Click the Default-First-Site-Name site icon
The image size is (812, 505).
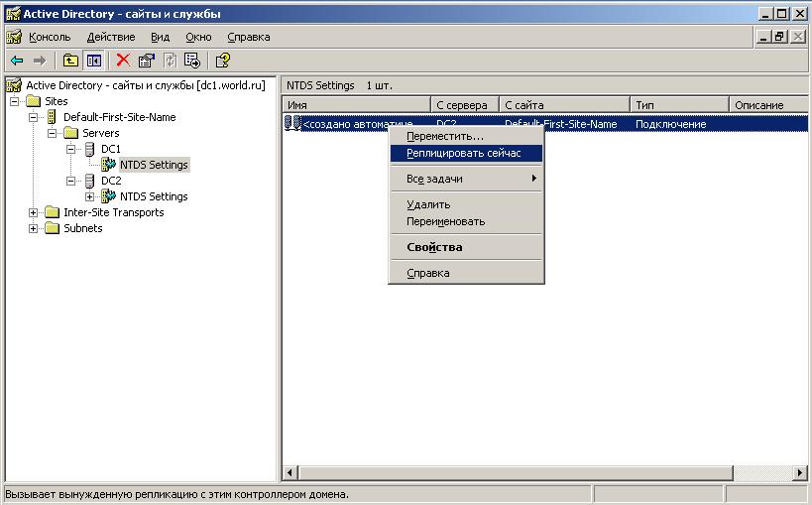pyautogui.click(x=52, y=117)
